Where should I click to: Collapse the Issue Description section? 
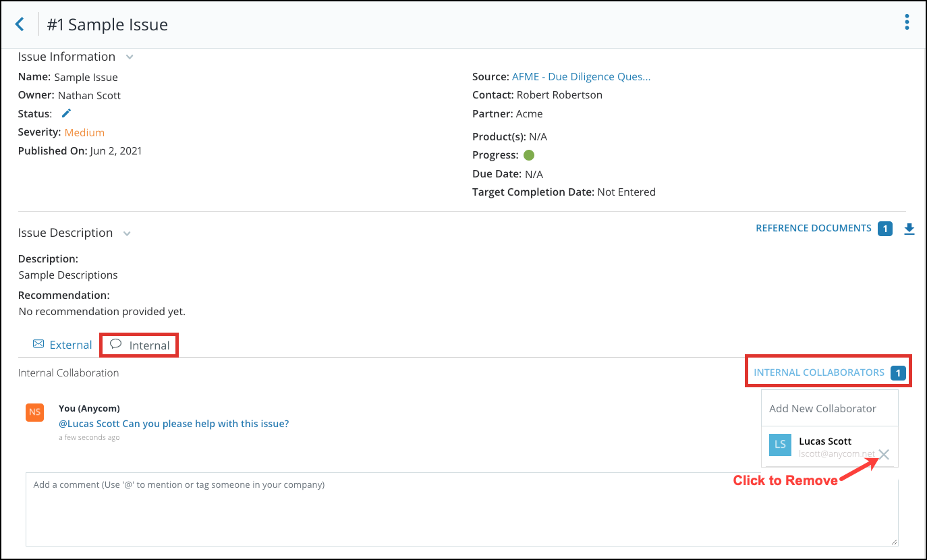click(127, 233)
